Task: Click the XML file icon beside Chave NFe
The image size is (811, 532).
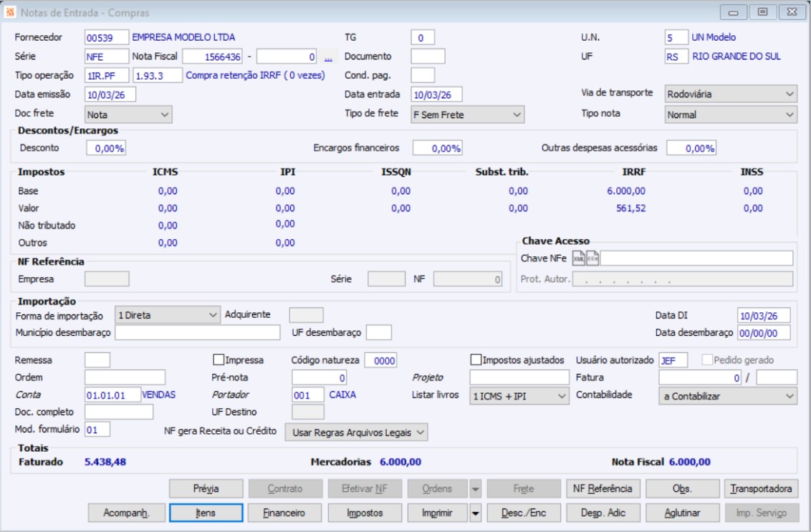Action: [578, 258]
